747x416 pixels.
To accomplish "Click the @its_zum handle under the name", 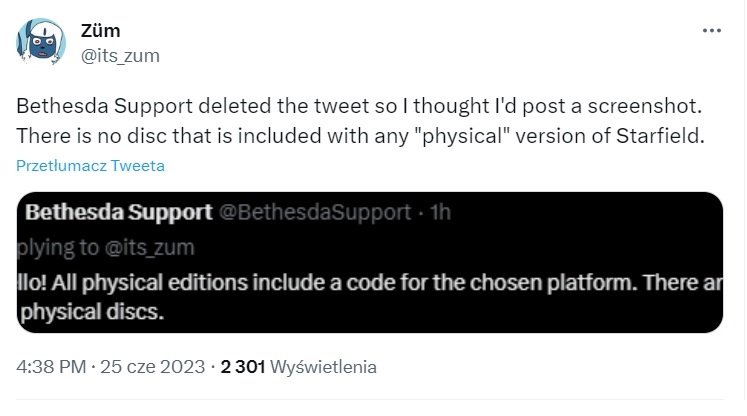I will (x=120, y=56).
